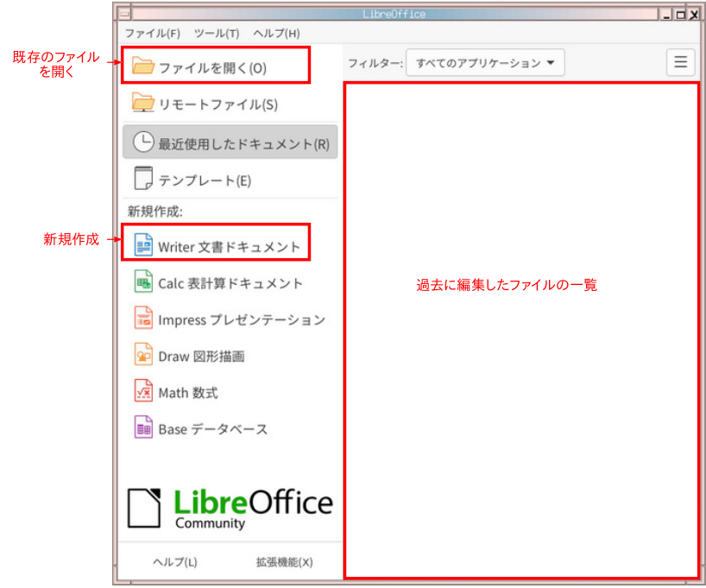Open the window system menu in the title bar

(125, 14)
